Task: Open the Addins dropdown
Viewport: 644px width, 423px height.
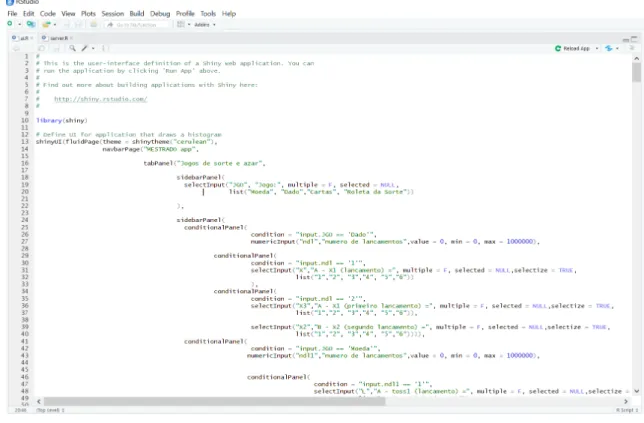Action: pos(205,25)
